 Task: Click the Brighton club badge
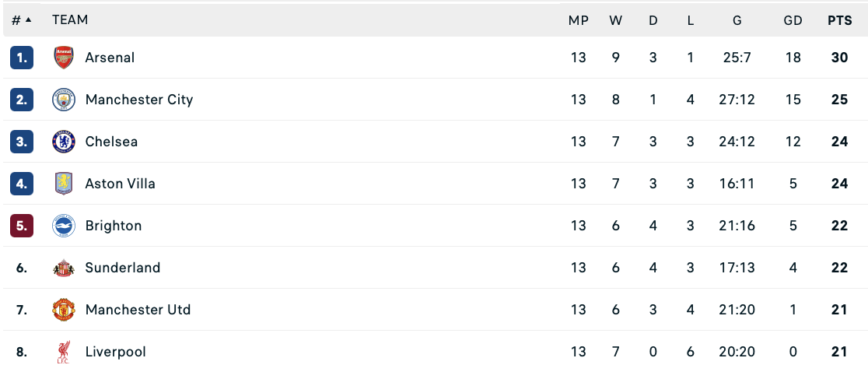63,226
